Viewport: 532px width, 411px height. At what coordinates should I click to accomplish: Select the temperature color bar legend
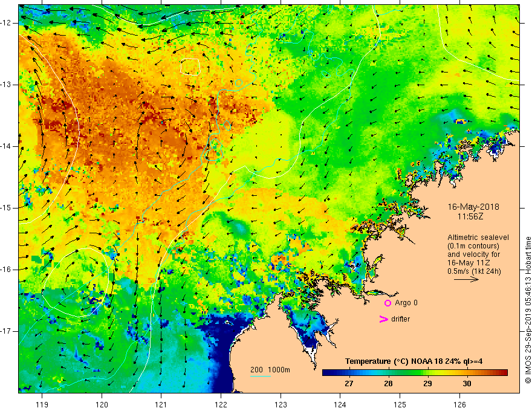[415, 373]
